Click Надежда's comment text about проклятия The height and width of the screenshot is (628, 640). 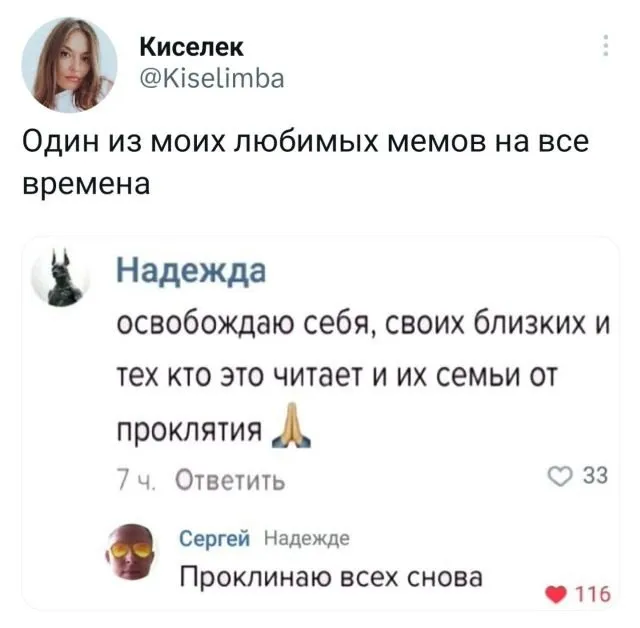[363, 376]
